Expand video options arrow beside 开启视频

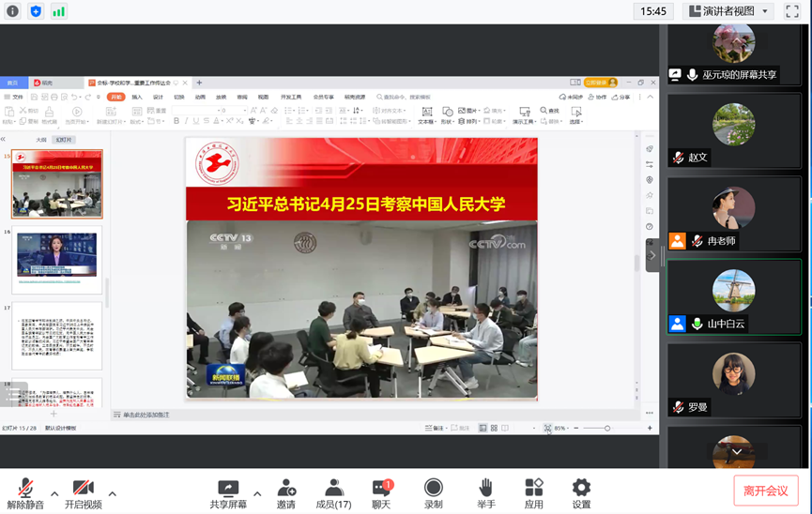pos(113,493)
